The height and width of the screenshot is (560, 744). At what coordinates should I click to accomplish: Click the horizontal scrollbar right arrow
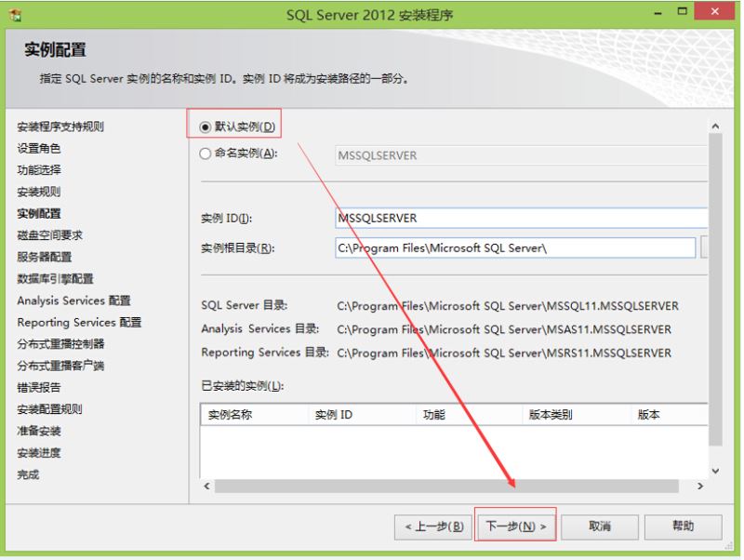pyautogui.click(x=700, y=486)
